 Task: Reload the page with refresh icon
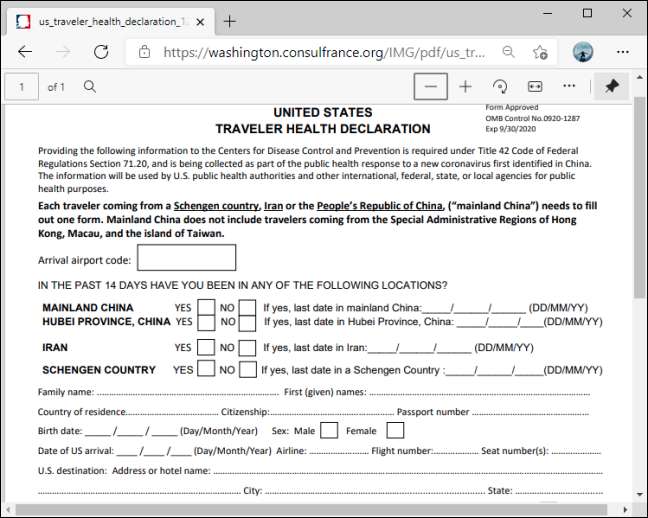pos(101,52)
